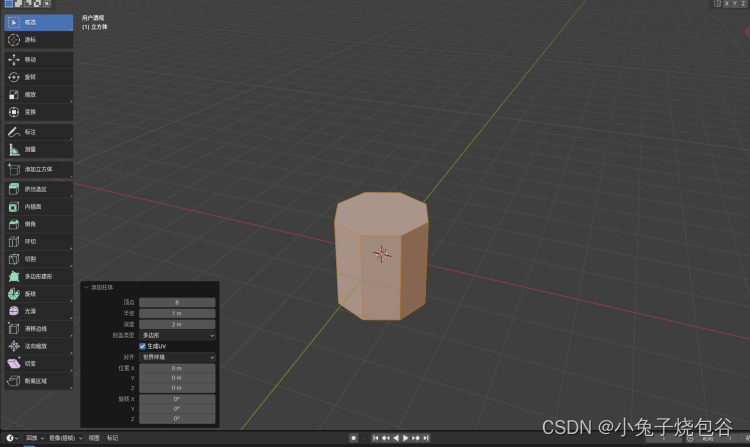The height and width of the screenshot is (447, 750).
Task: Click the 位置 X field
Action: click(177, 368)
